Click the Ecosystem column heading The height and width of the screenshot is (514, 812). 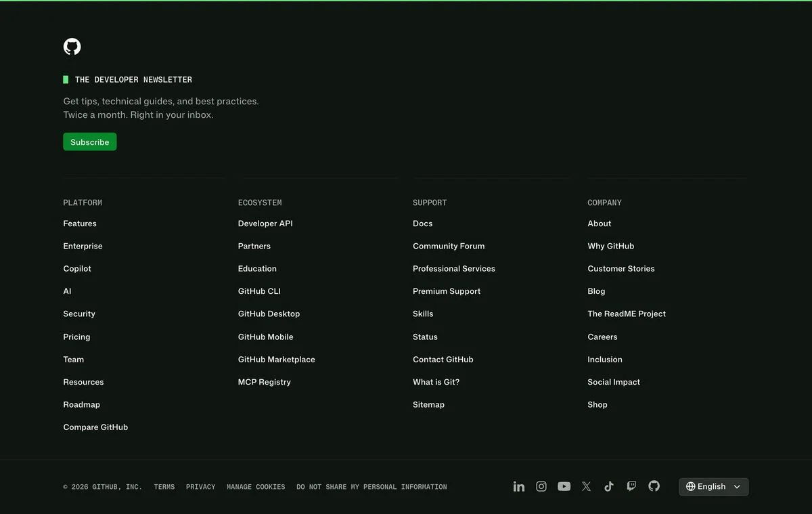(260, 202)
